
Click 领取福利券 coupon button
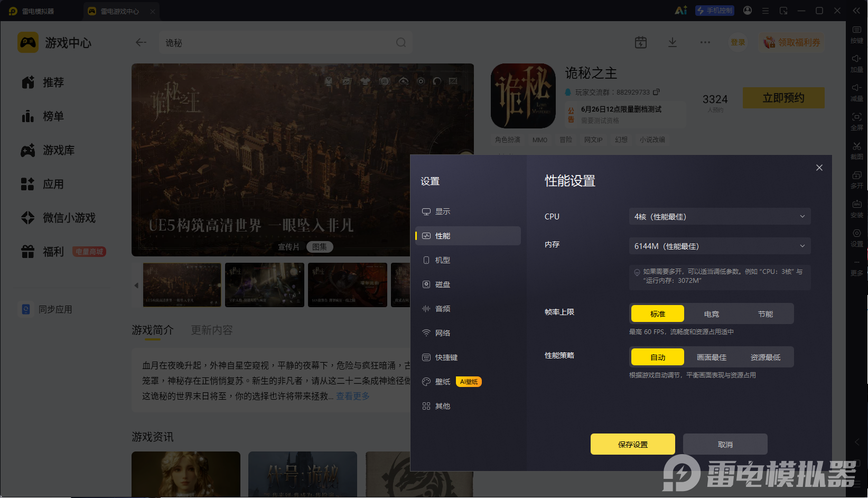point(792,42)
